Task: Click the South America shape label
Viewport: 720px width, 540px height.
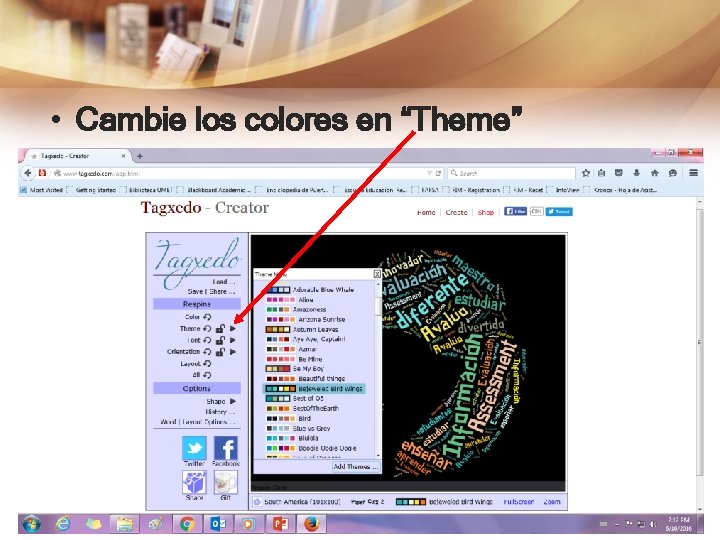Action: 302,502
